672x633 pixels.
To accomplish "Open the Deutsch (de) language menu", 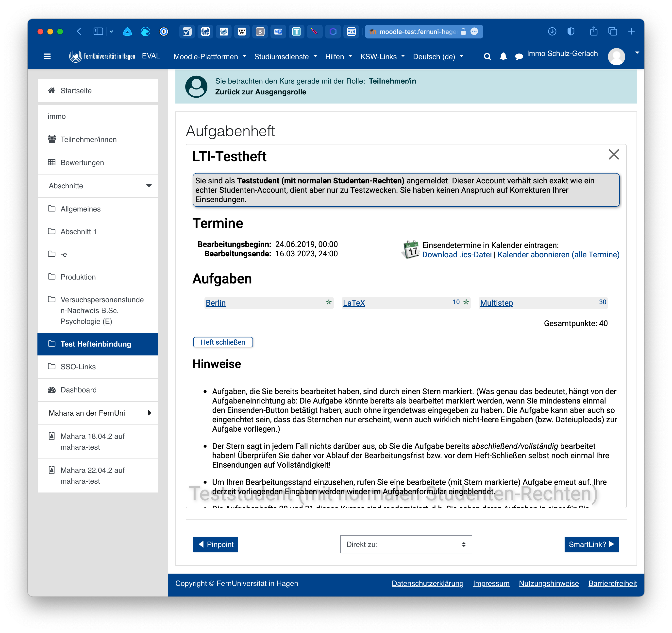I will coord(438,56).
